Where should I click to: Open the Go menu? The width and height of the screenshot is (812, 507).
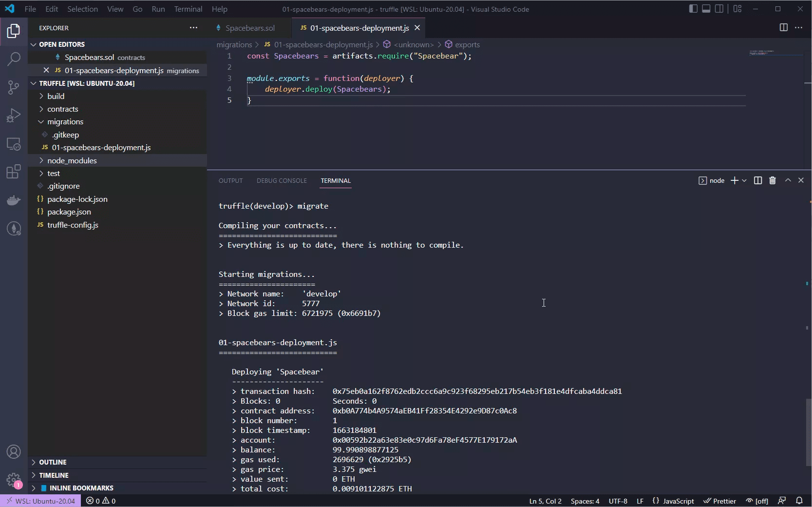pyautogui.click(x=138, y=9)
